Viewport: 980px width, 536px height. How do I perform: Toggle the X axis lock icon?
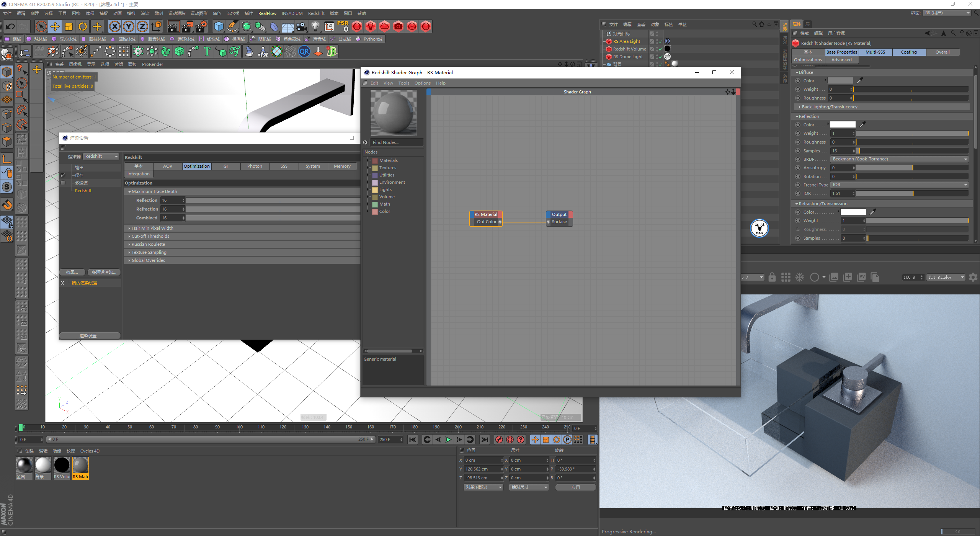114,26
